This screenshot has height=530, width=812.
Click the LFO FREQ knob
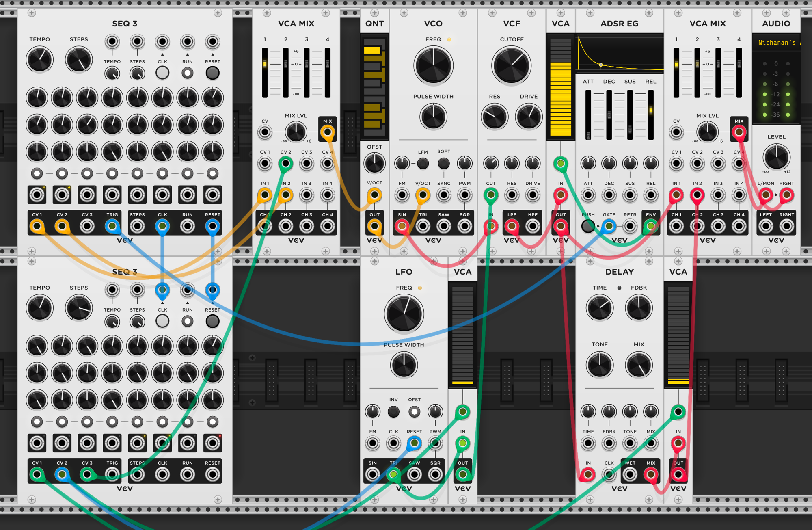click(x=404, y=314)
